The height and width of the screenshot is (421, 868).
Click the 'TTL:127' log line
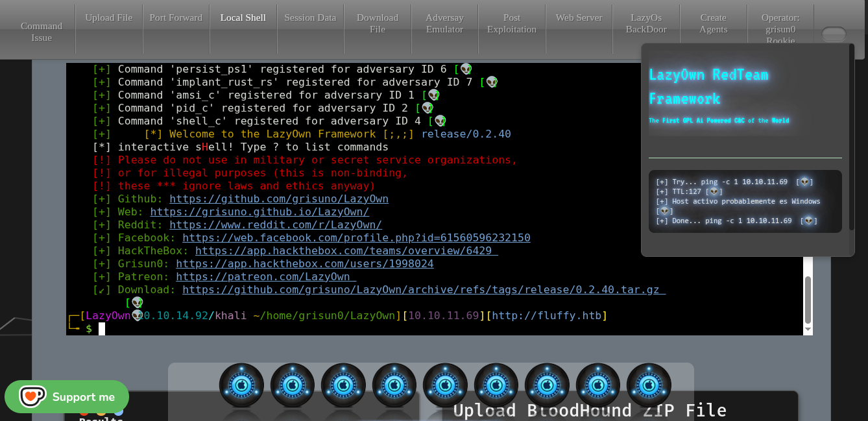pyautogui.click(x=689, y=192)
